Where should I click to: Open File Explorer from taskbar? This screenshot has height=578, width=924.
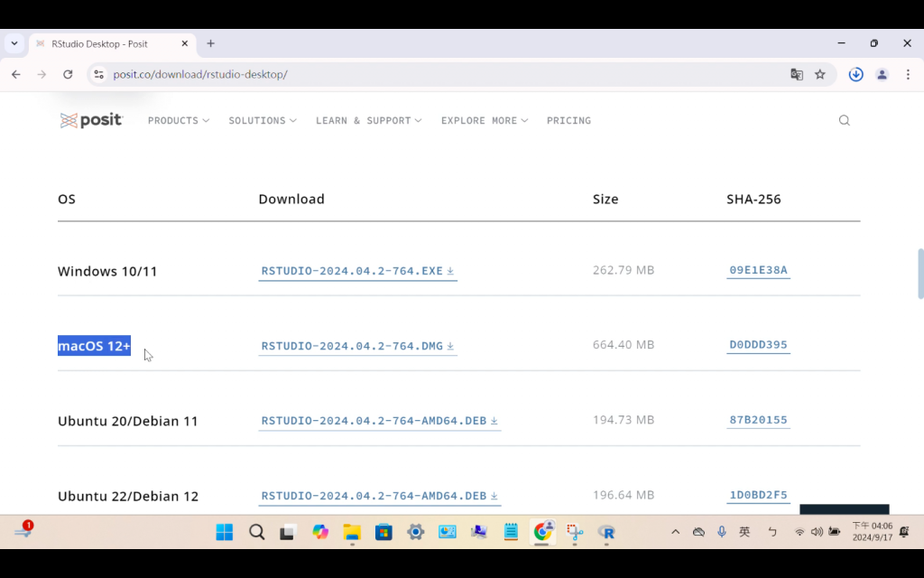pos(352,532)
